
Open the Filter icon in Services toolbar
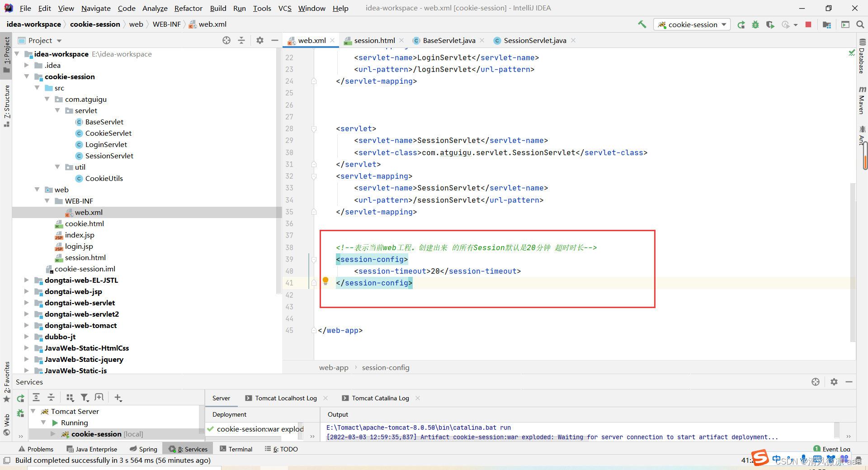[x=85, y=398]
